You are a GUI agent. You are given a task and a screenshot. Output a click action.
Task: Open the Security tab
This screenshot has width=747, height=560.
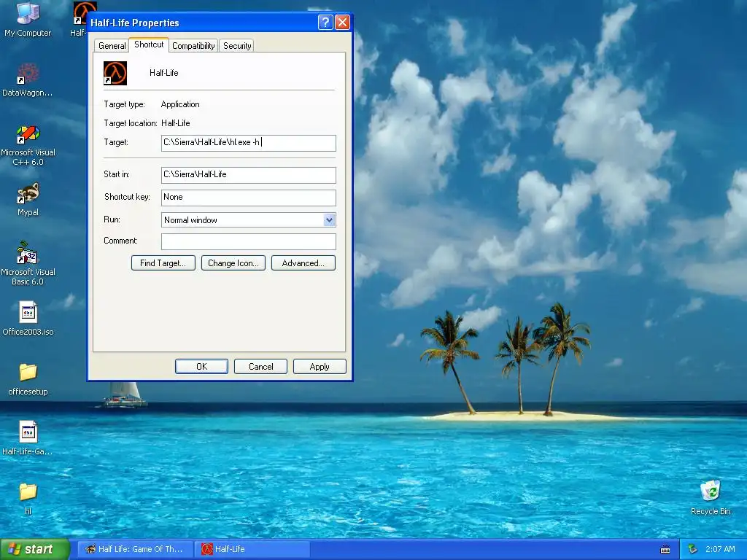tap(237, 46)
